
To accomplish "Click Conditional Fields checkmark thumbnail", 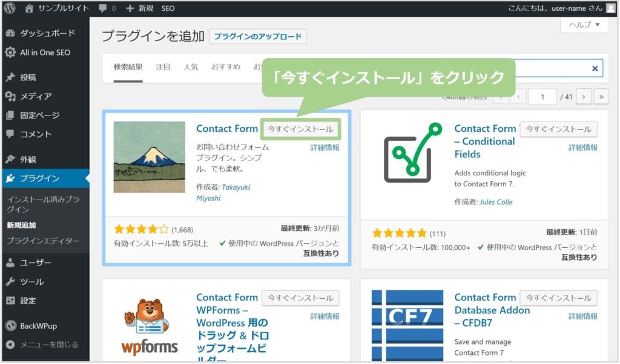I will (x=412, y=153).
